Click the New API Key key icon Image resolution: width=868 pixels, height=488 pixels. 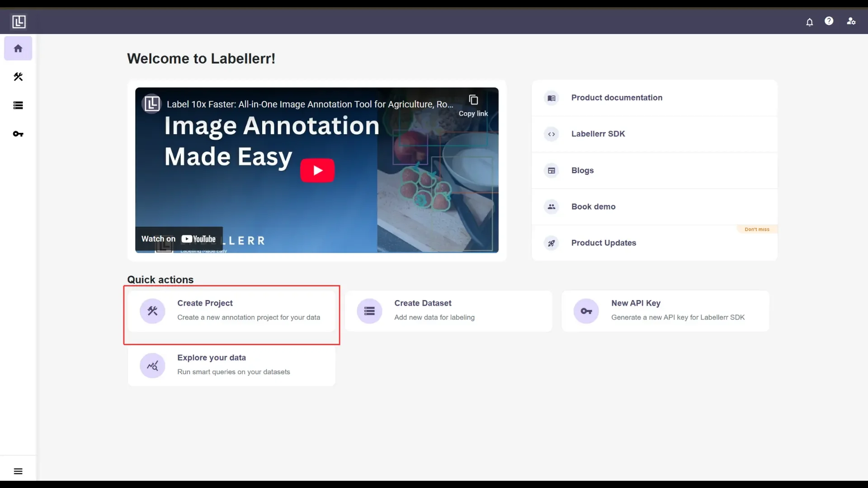tap(586, 311)
